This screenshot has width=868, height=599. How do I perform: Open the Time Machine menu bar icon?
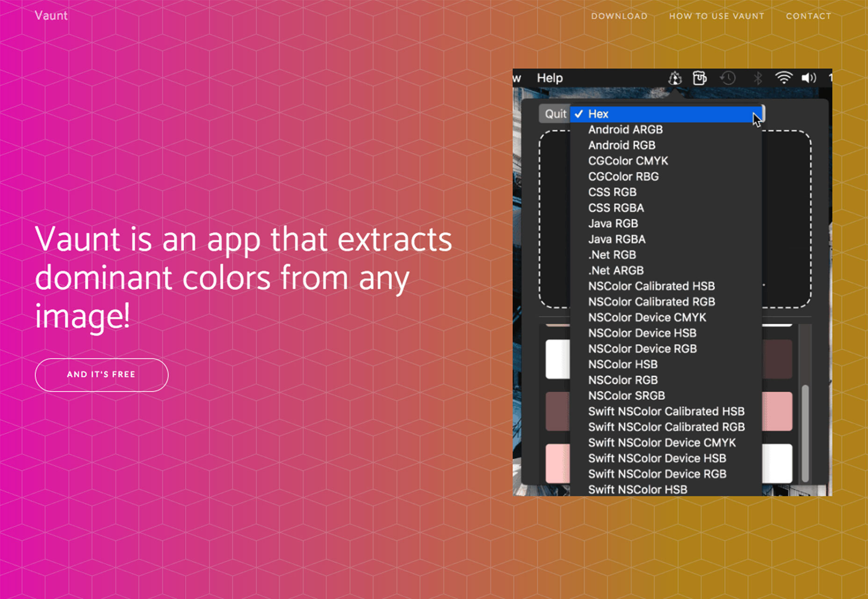(x=728, y=78)
